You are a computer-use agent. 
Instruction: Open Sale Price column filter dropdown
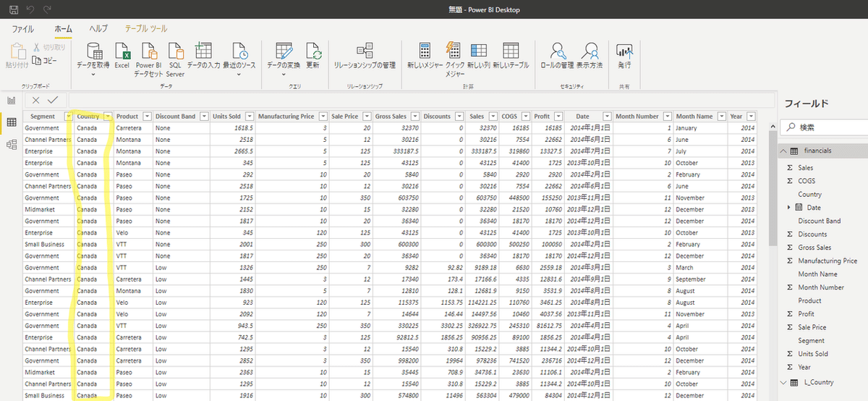367,117
